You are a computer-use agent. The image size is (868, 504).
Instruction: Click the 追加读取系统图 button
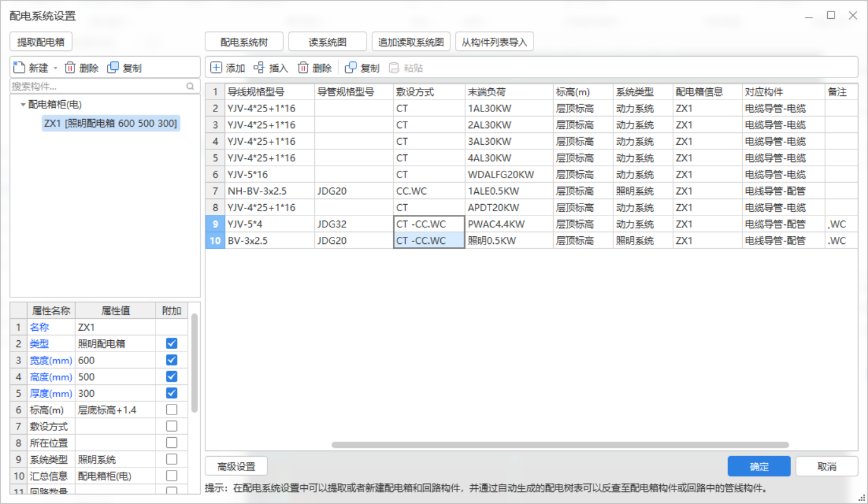pos(411,42)
